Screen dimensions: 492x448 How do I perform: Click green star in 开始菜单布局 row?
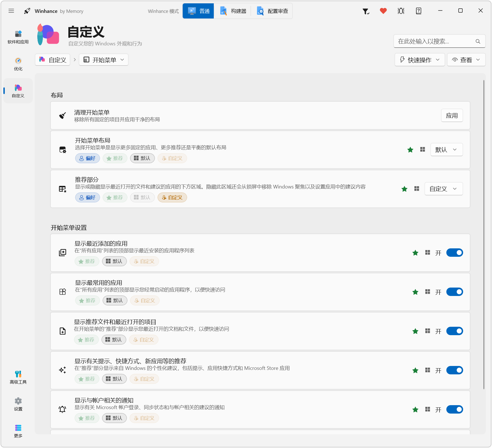410,150
